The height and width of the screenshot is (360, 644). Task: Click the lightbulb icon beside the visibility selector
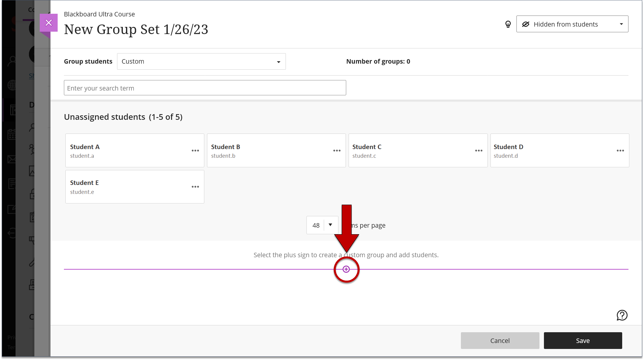508,24
